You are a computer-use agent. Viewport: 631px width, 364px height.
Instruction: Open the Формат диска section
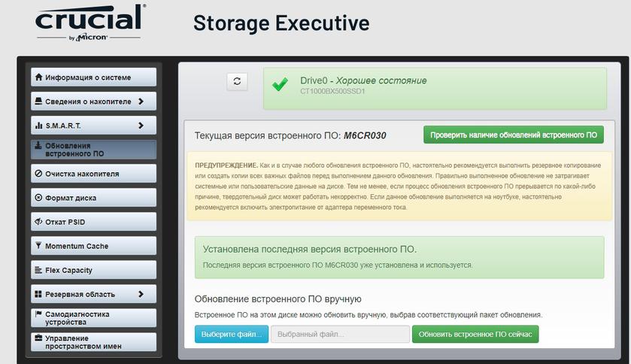[93, 198]
